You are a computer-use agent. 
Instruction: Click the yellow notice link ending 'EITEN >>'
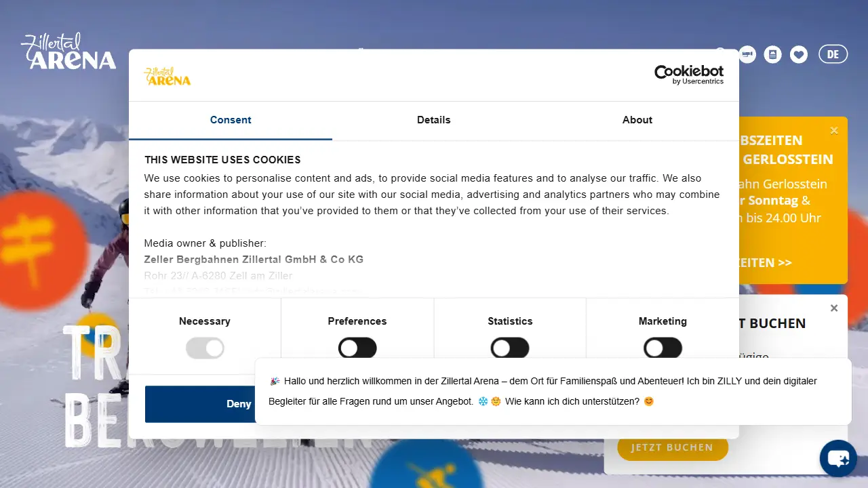coord(765,262)
